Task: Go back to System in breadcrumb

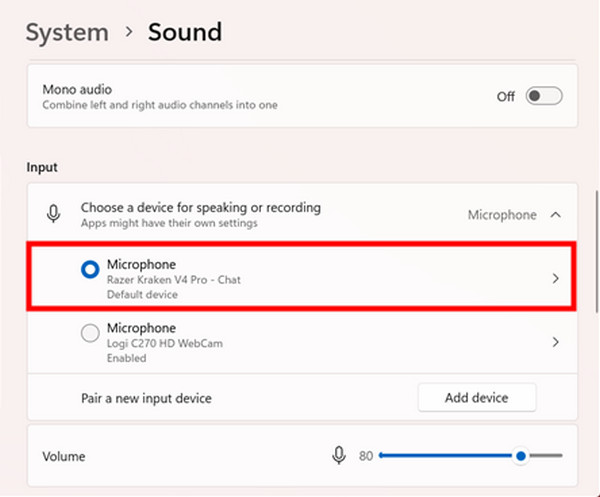Action: [67, 33]
